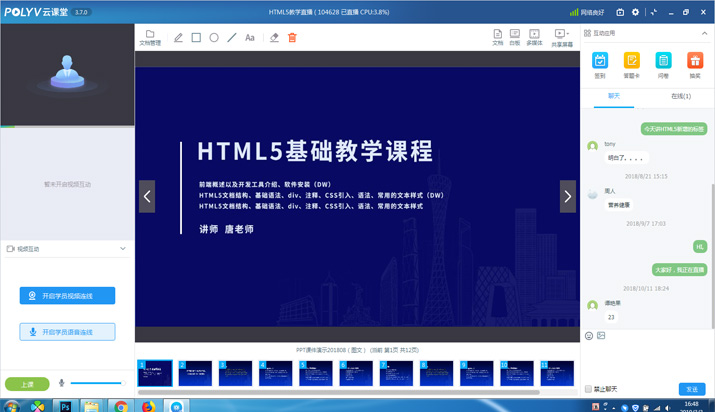
Task: Select the pencil drawing tool
Action: (x=178, y=38)
